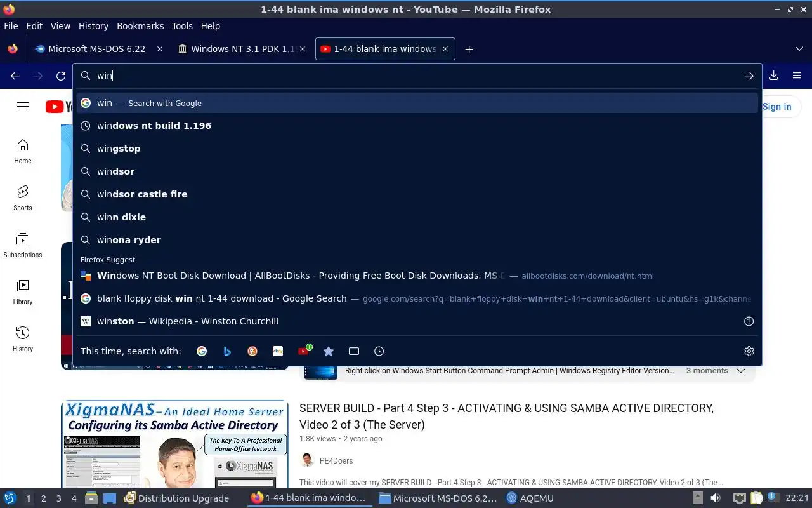The width and height of the screenshot is (812, 508).
Task: Close the Windows NT 3.1 PDK tab
Action: coord(303,49)
